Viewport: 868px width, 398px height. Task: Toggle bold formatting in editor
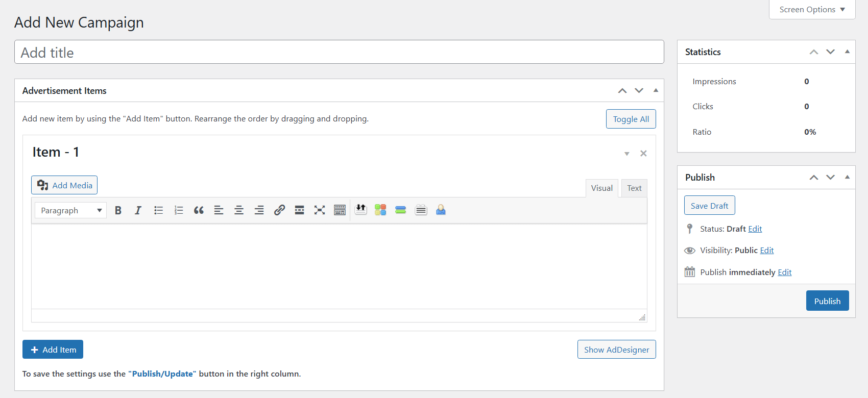[118, 210]
